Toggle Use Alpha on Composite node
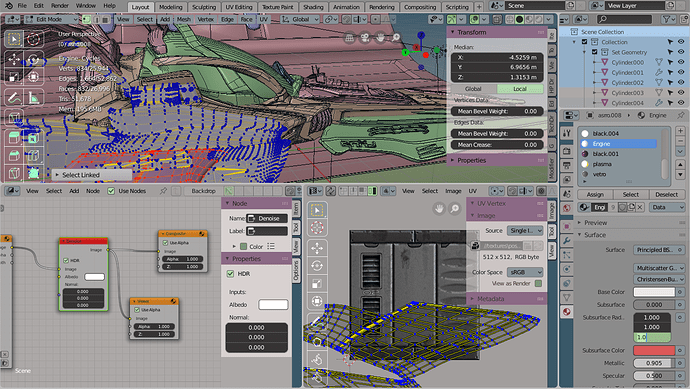Viewport: 690px width, 389px height. coord(165,242)
